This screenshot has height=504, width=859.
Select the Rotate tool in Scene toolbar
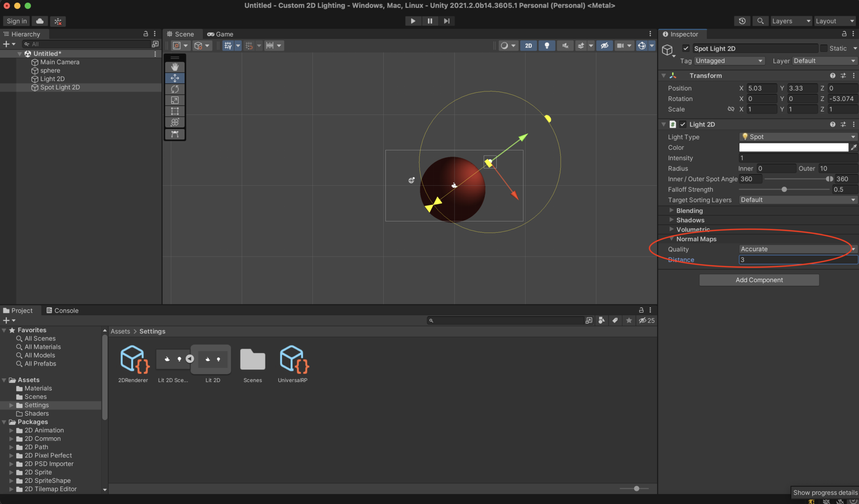point(174,89)
